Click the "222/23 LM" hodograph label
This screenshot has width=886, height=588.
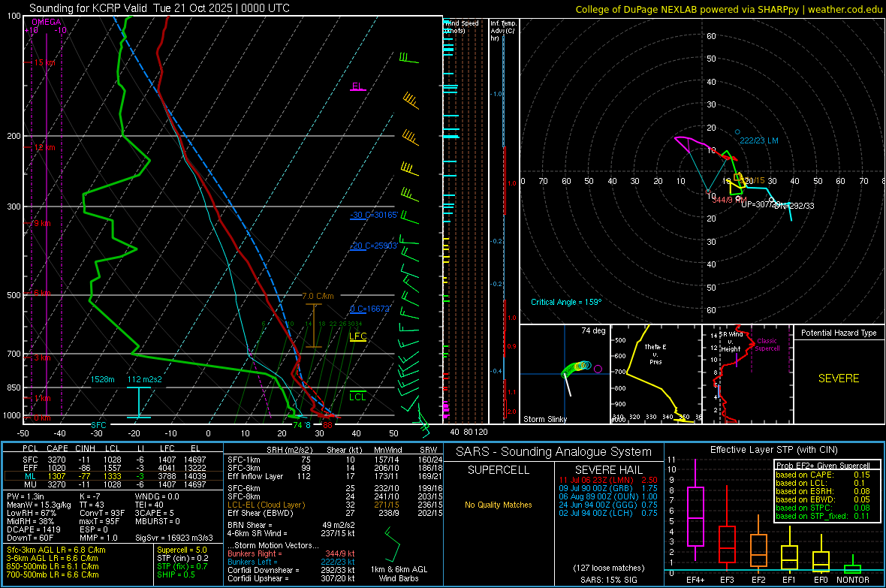[759, 140]
